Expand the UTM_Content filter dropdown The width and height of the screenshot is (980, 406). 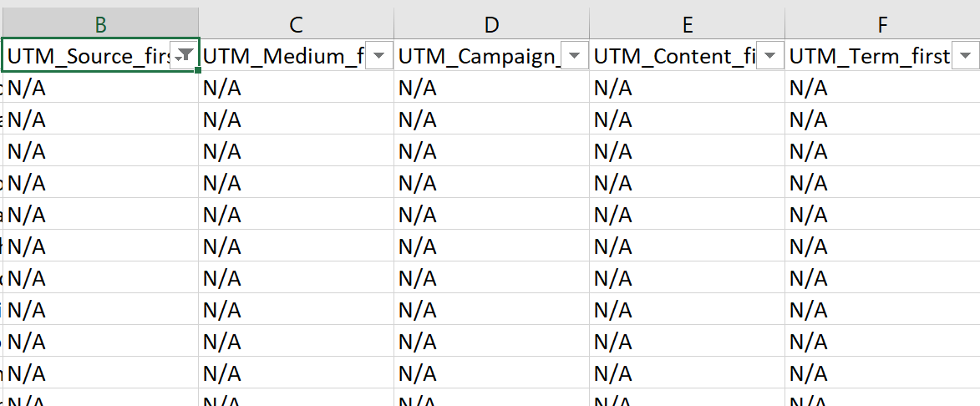click(770, 56)
